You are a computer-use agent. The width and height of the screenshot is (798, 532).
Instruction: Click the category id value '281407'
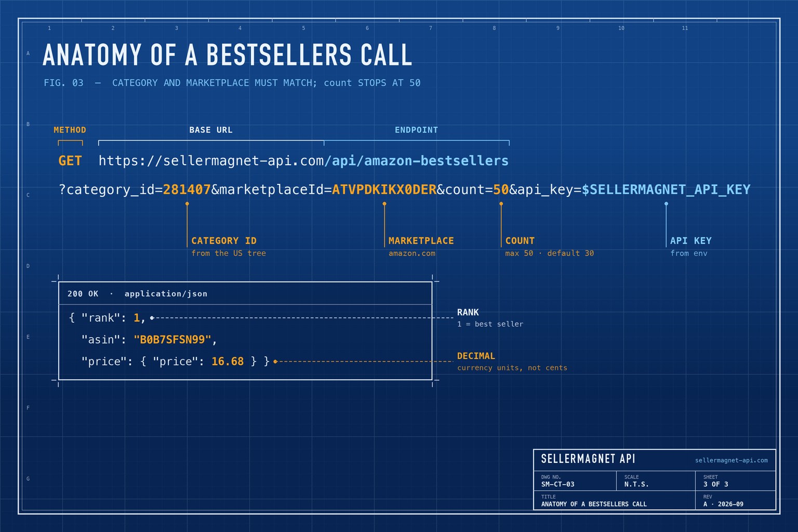[x=187, y=190]
